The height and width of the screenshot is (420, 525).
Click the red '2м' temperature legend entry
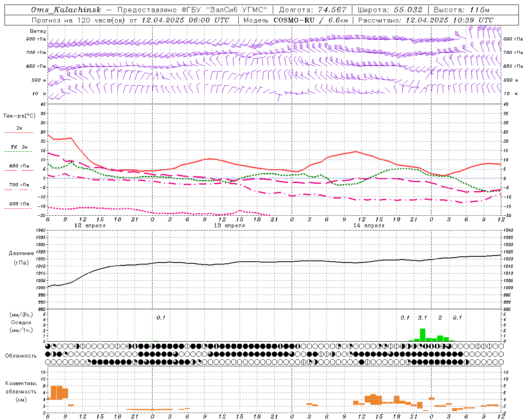point(19,128)
